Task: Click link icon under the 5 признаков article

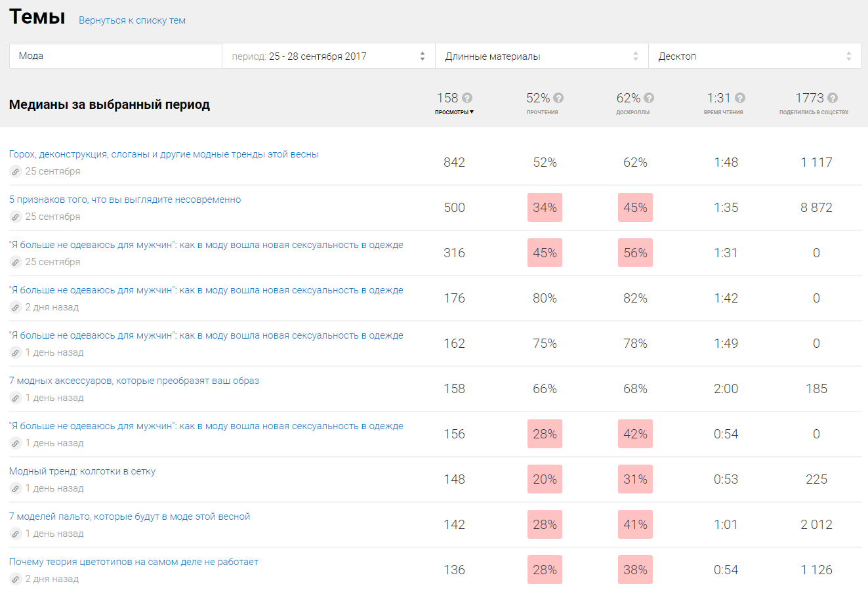Action: point(16,217)
